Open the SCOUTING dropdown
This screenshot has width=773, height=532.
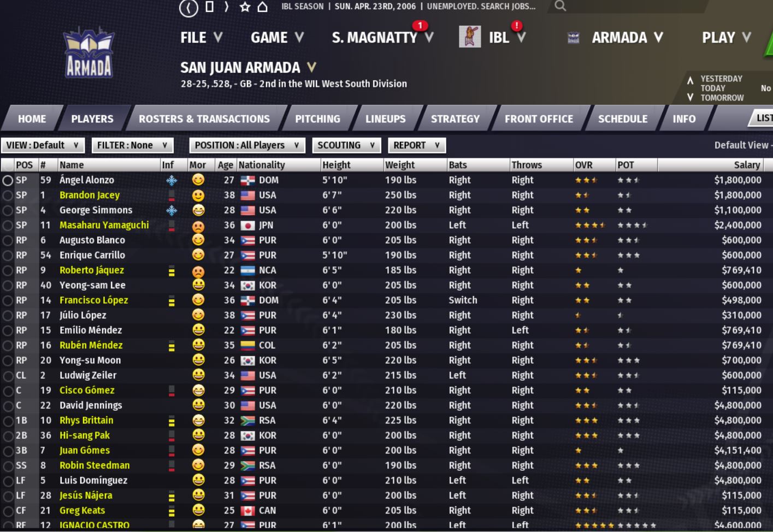pos(346,145)
